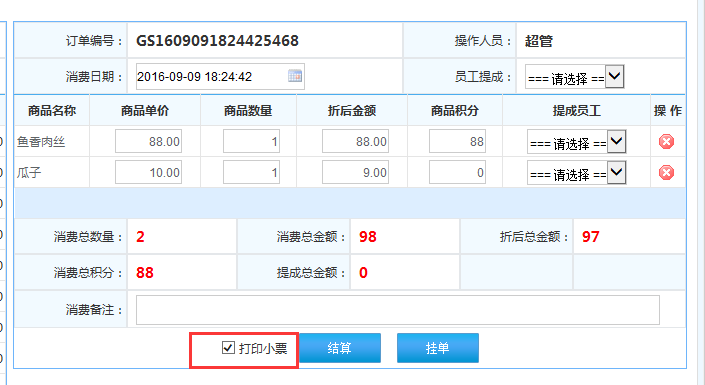
Task: Click the 商品数量 column header
Action: coord(248,111)
